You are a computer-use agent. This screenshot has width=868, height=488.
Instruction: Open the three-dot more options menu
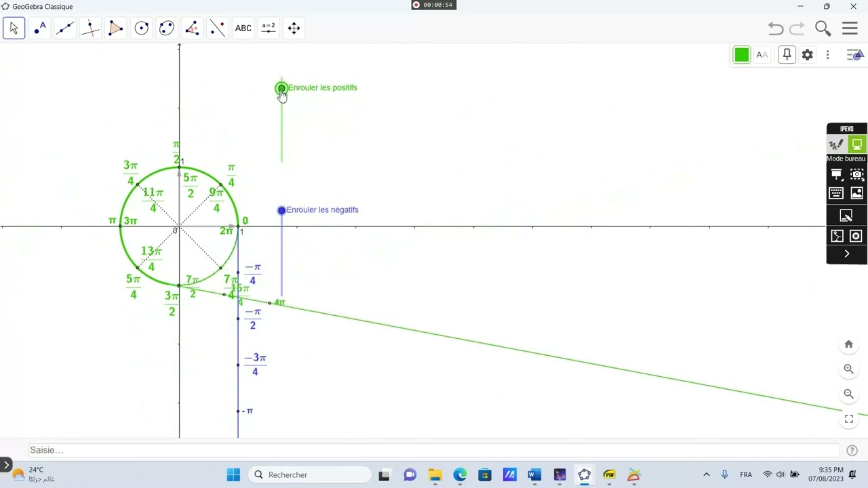tap(827, 55)
